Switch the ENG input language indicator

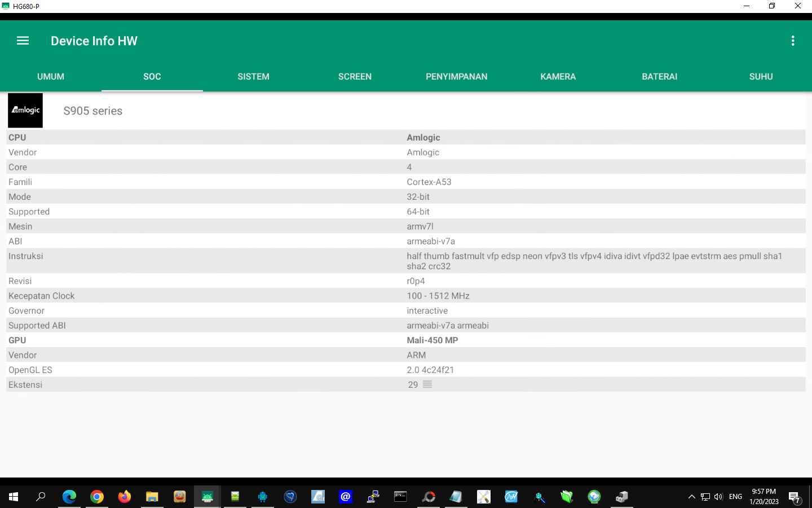pyautogui.click(x=735, y=497)
